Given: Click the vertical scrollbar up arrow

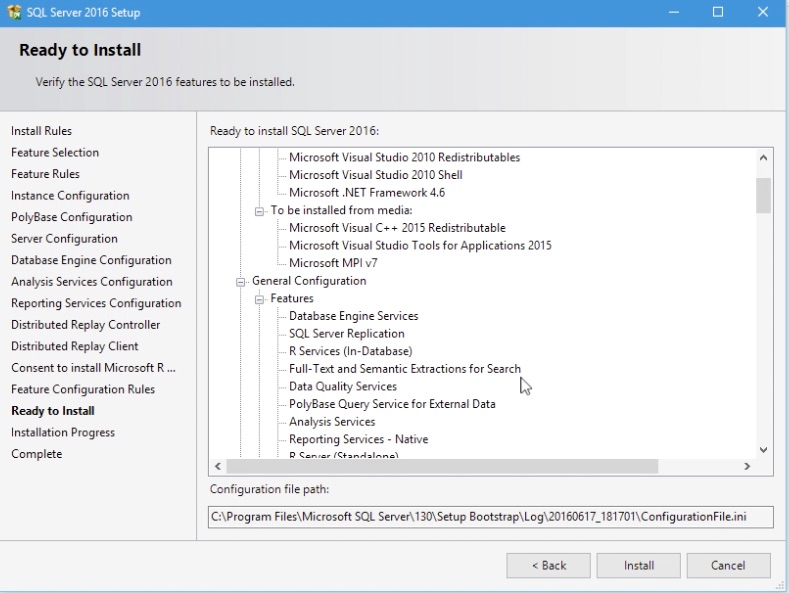Looking at the screenshot, I should (763, 158).
